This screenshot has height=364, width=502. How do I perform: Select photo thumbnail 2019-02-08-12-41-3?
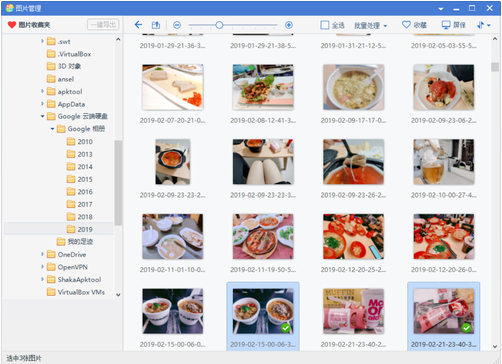(x=263, y=87)
